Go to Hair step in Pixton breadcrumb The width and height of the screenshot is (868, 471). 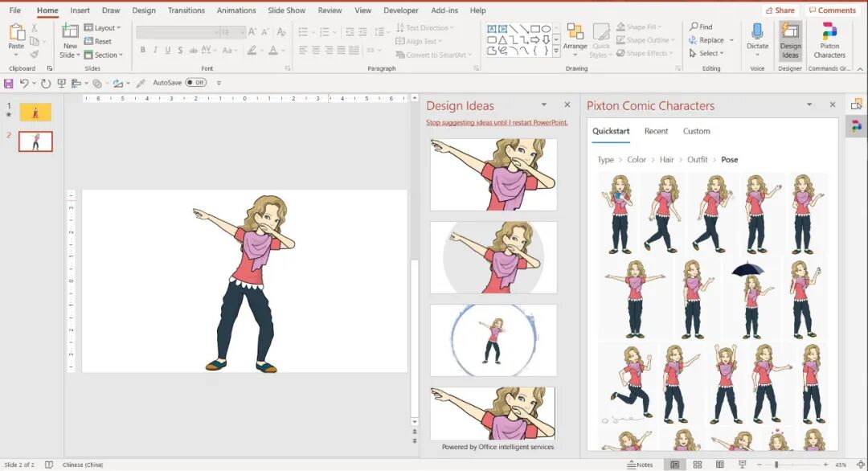666,159
